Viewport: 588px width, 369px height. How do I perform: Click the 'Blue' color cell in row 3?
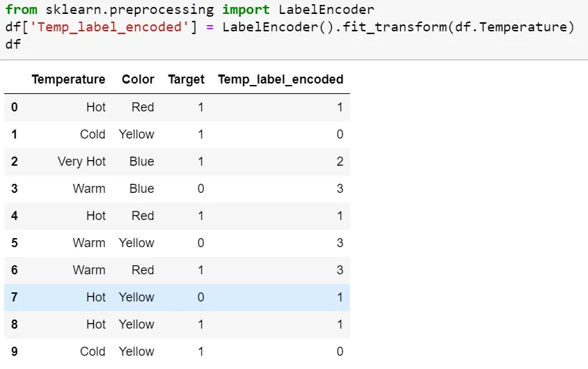click(x=141, y=189)
